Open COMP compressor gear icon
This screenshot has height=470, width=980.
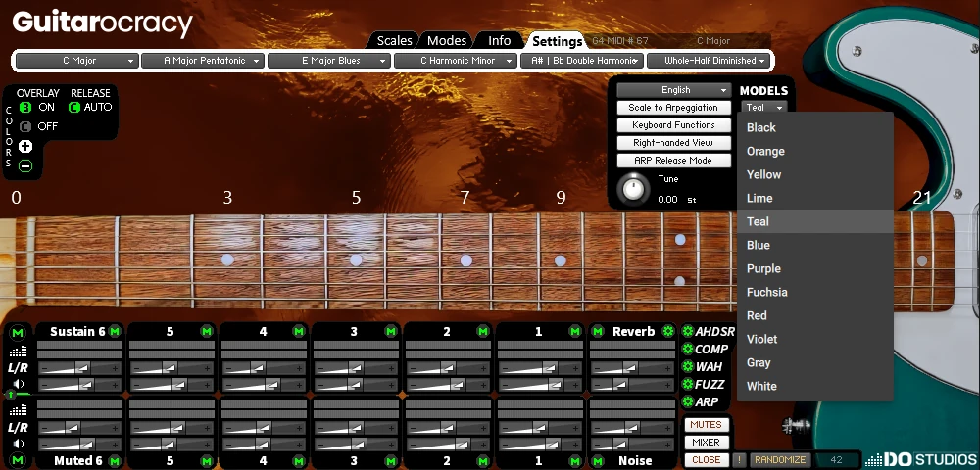688,349
